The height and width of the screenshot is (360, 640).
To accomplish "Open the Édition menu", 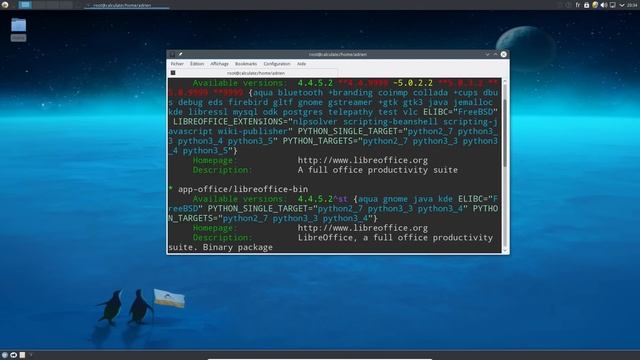I will point(197,64).
